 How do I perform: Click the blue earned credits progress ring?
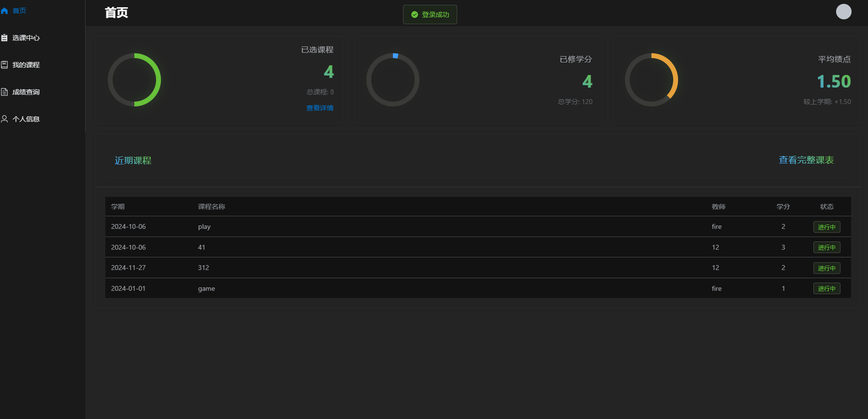pos(393,80)
